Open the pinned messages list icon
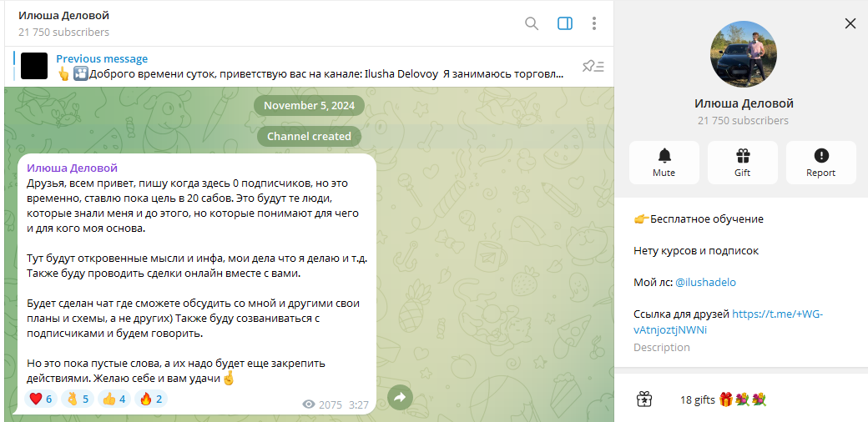Viewport: 868px width, 422px height. pyautogui.click(x=593, y=67)
